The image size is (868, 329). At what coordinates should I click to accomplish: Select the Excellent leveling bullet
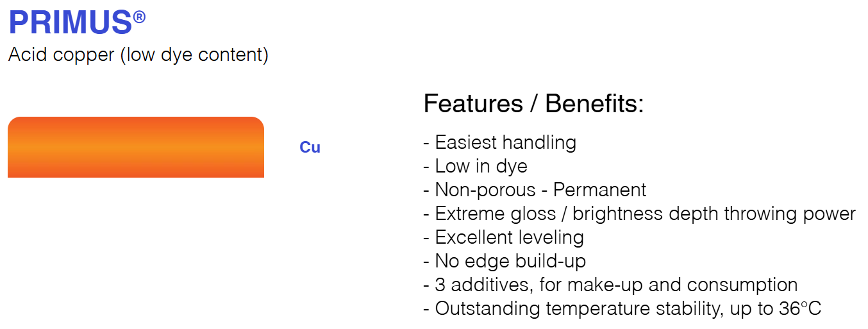tap(504, 237)
